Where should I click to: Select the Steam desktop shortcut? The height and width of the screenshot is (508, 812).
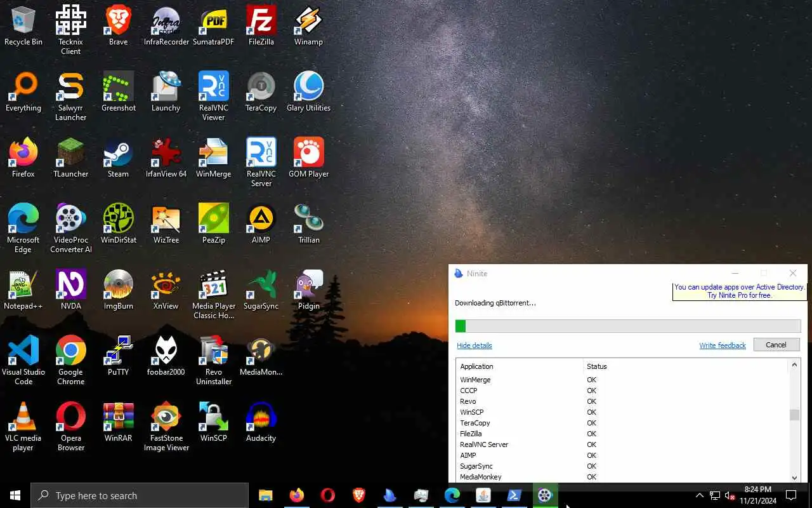point(118,159)
